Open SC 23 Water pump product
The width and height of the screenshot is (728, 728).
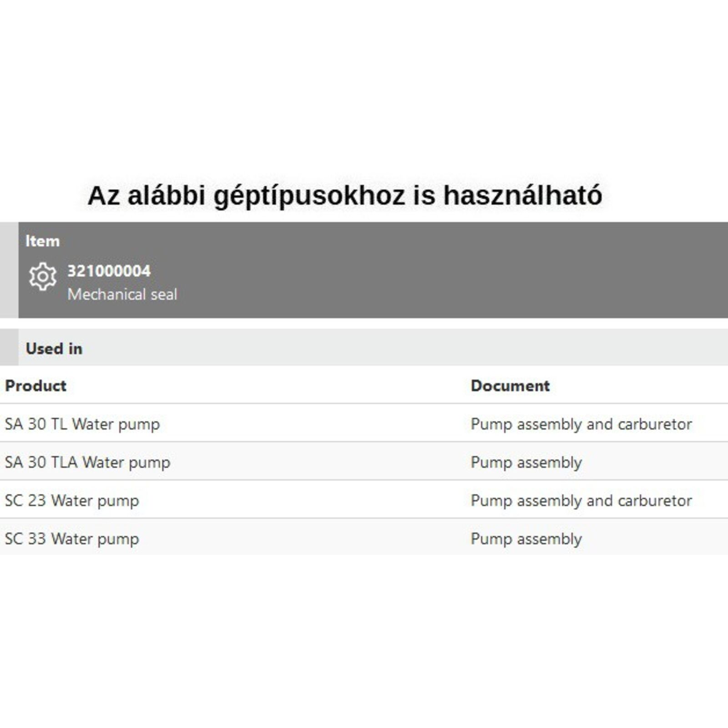coord(72,500)
